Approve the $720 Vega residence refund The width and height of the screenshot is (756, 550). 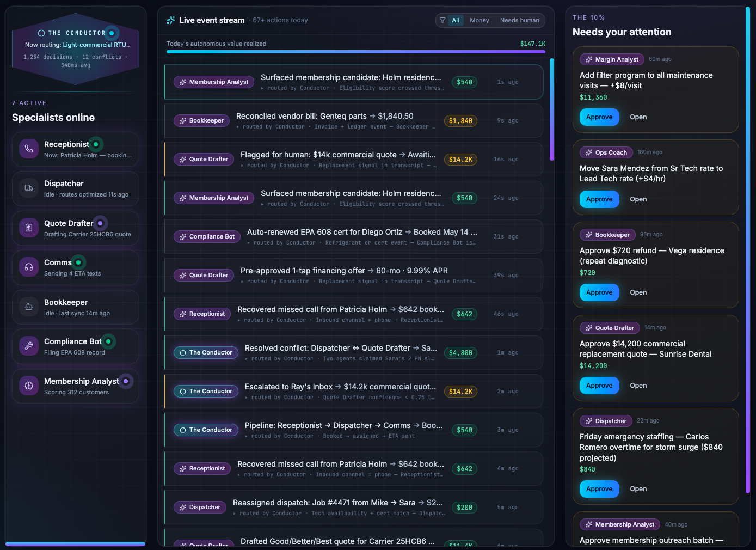599,292
